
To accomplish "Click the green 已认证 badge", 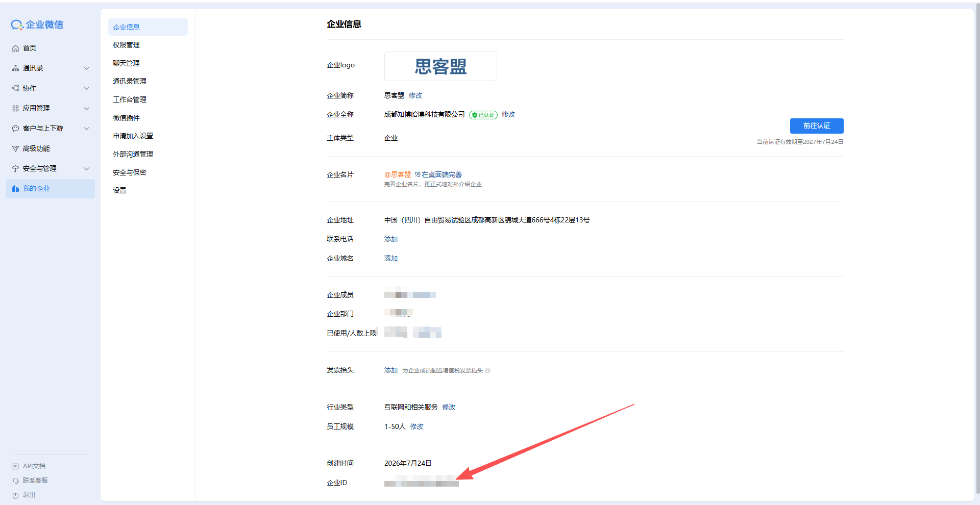I will tap(483, 115).
